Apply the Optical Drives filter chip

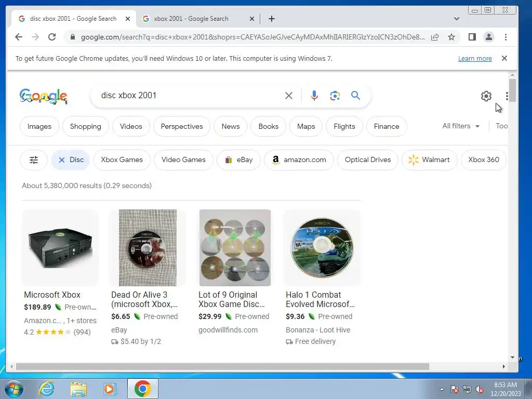pos(368,160)
